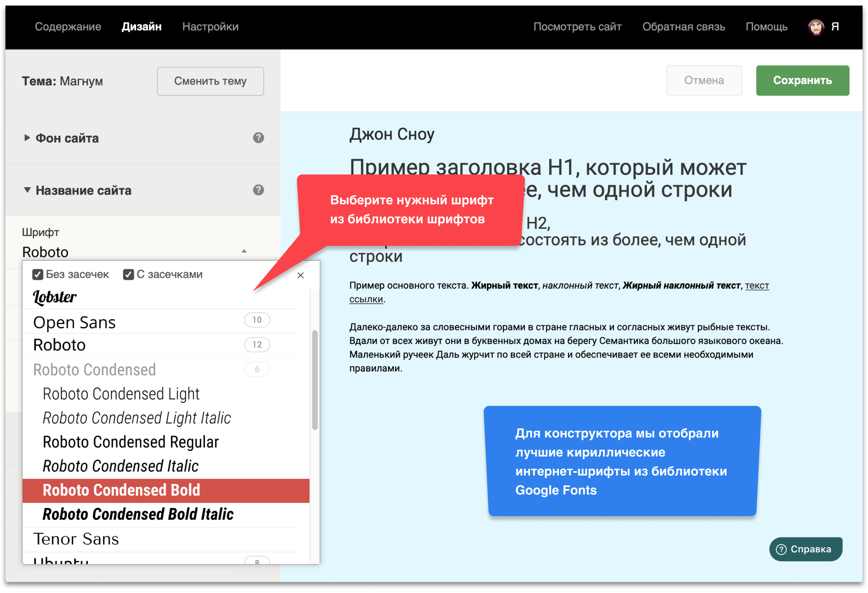Viewport: 868px width, 593px height.
Task: Open the Содержание tab
Action: (x=68, y=27)
